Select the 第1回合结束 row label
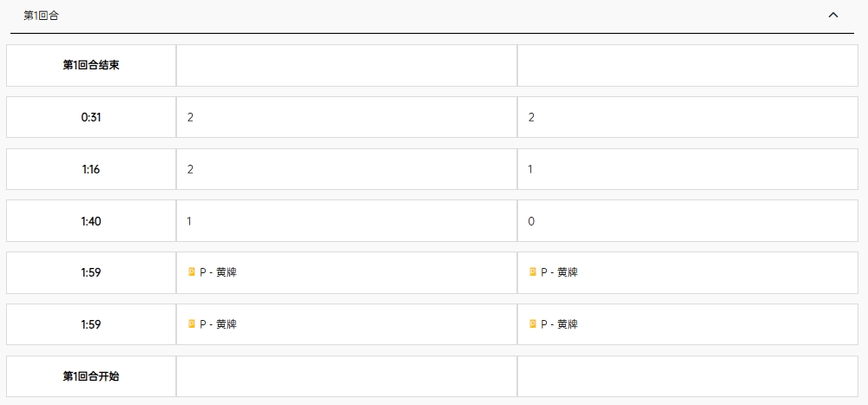This screenshot has width=868, height=405. pyautogui.click(x=91, y=65)
